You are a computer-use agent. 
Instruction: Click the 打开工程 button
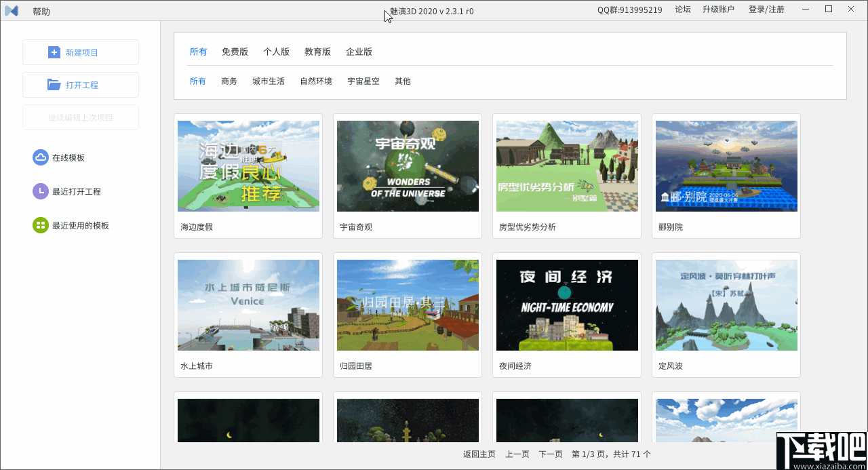81,85
